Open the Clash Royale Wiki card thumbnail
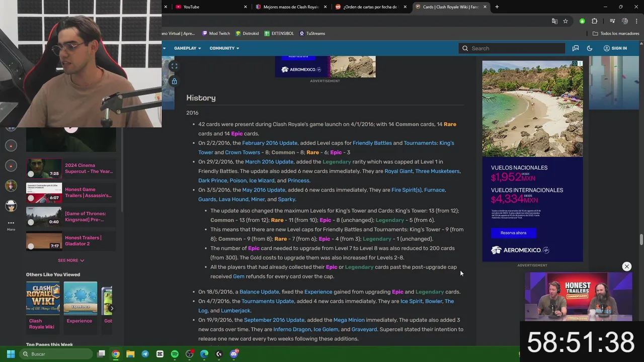Viewport: 644px width, 362px height. coord(43,299)
